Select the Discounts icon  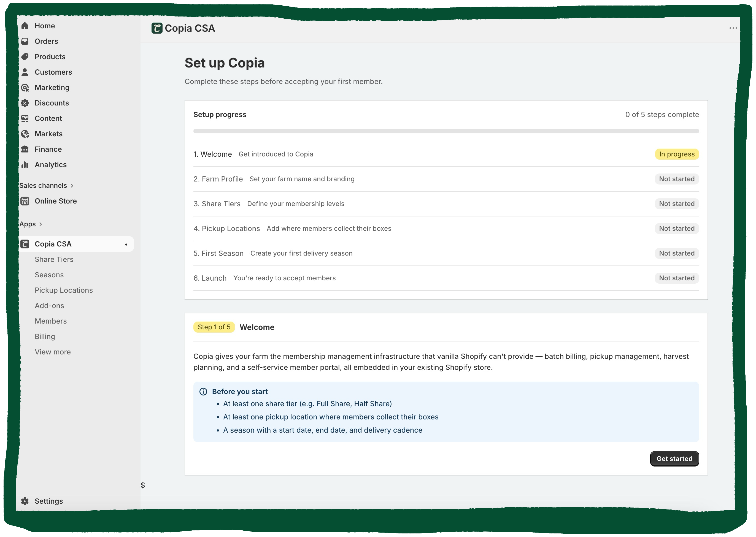tap(25, 103)
